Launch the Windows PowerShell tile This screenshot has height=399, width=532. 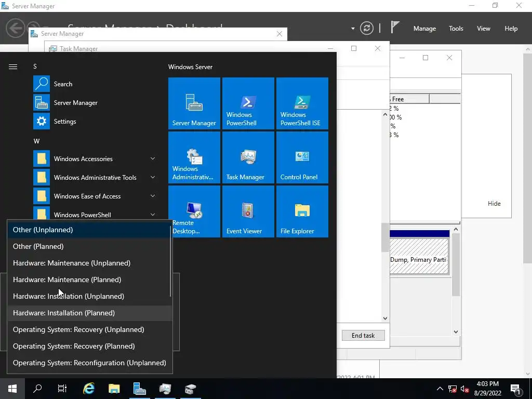pos(248,103)
